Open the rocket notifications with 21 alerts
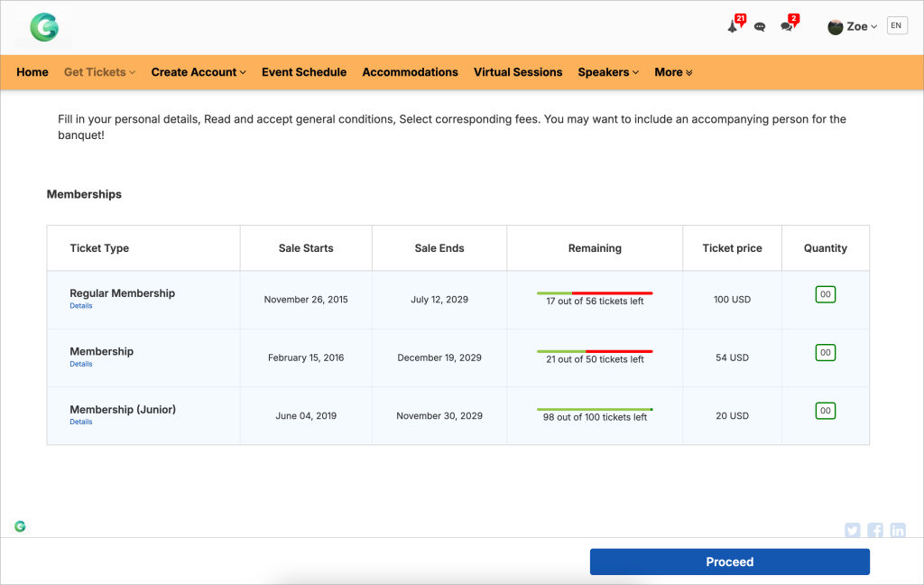Image resolution: width=924 pixels, height=585 pixels. click(x=734, y=25)
